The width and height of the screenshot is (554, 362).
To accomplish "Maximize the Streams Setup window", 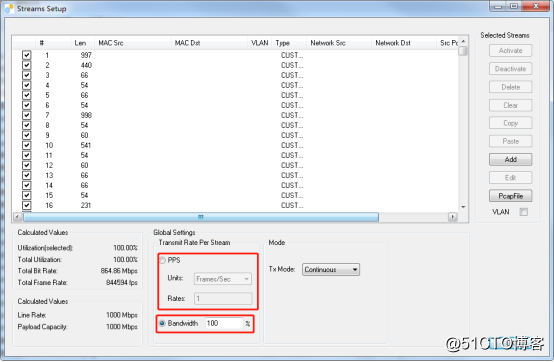I will click(x=514, y=6).
